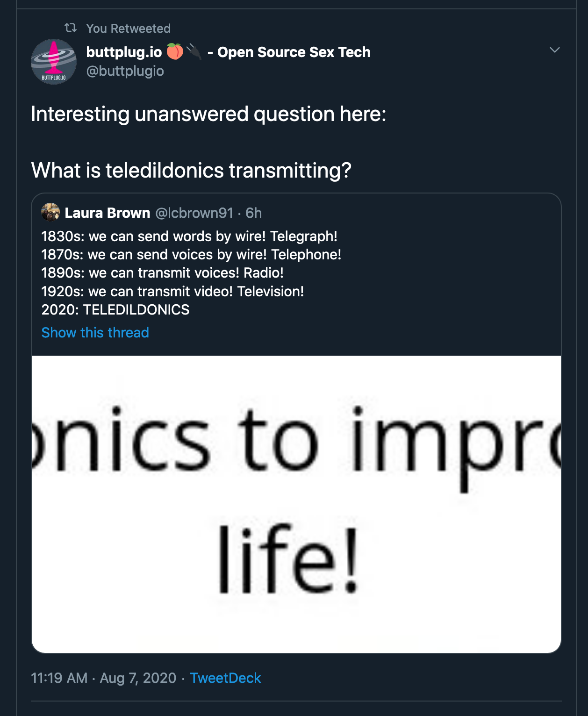588x716 pixels.
Task: Open the buttplug.io profile avatar
Action: (x=54, y=62)
